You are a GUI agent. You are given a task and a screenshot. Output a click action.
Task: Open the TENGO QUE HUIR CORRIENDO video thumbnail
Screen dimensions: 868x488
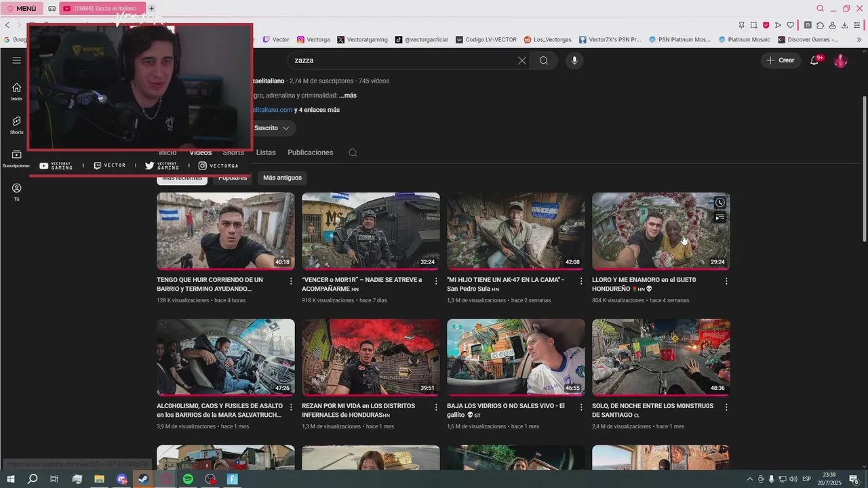point(226,231)
